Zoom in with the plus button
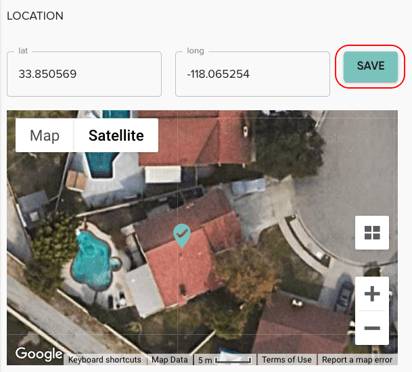This screenshot has width=412, height=372. click(372, 294)
